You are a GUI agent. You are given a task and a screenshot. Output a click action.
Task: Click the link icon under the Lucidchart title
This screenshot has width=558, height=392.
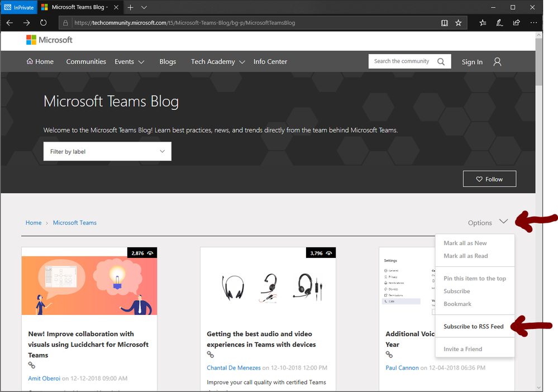[32, 365]
